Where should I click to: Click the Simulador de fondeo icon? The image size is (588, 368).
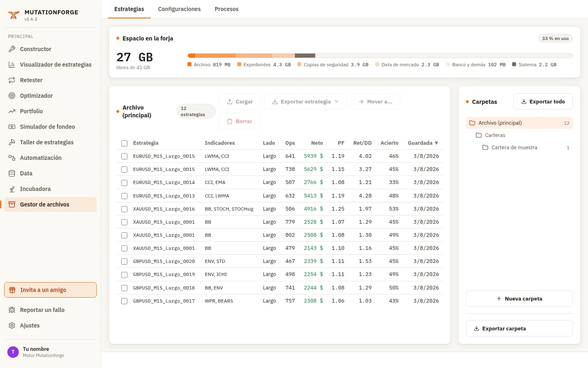click(x=12, y=127)
